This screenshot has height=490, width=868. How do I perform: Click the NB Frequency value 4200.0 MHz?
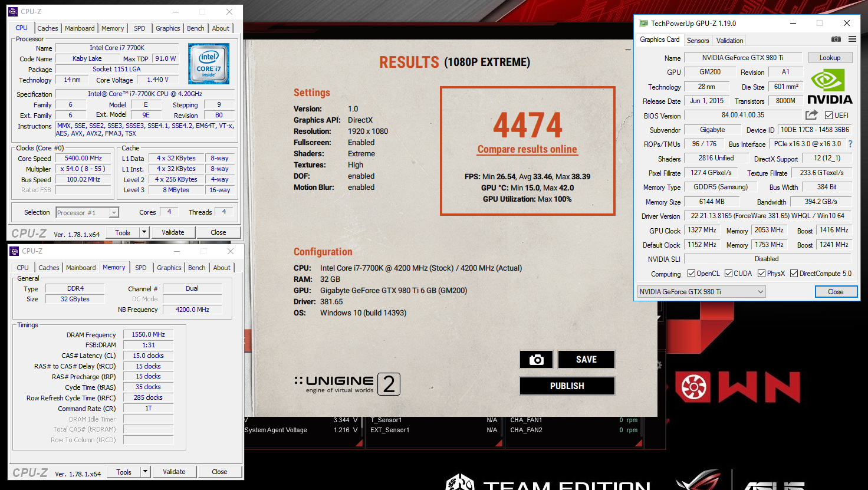coord(192,310)
